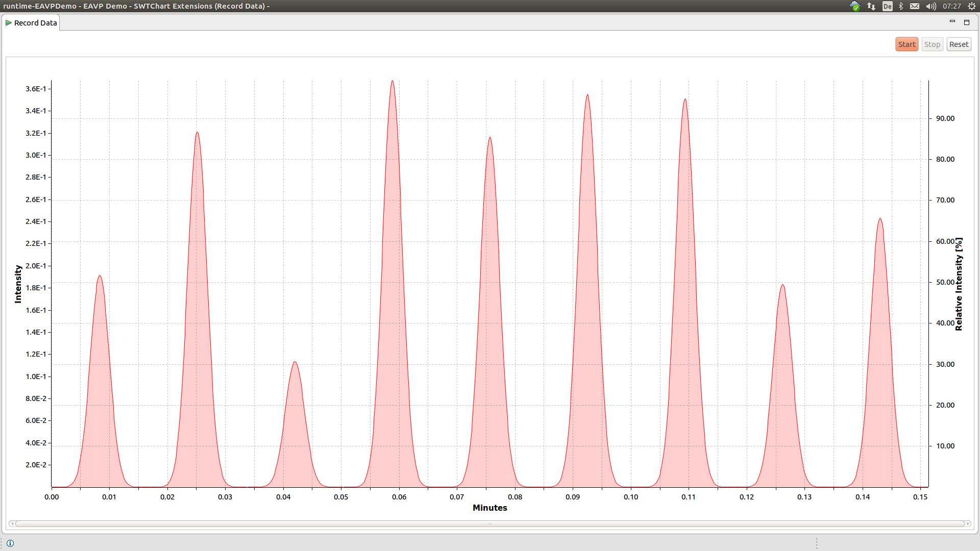
Task: Select the Record Data tab
Action: tap(31, 23)
